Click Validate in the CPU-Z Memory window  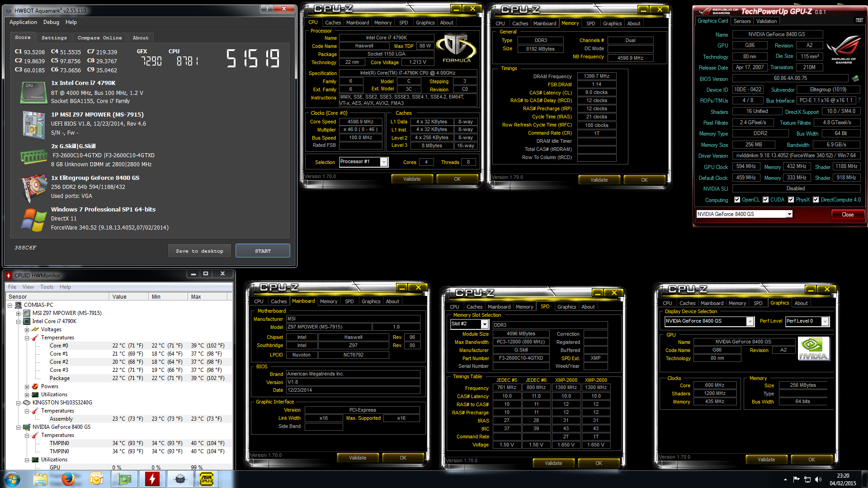pos(599,180)
